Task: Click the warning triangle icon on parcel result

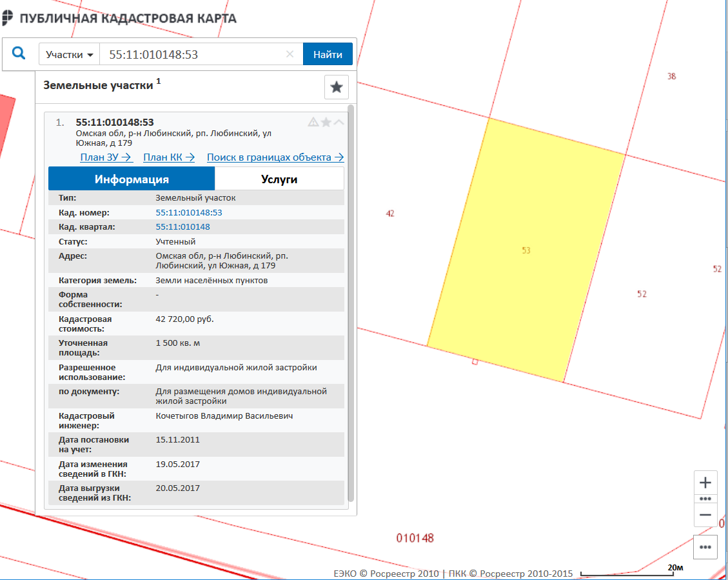Action: point(313,122)
